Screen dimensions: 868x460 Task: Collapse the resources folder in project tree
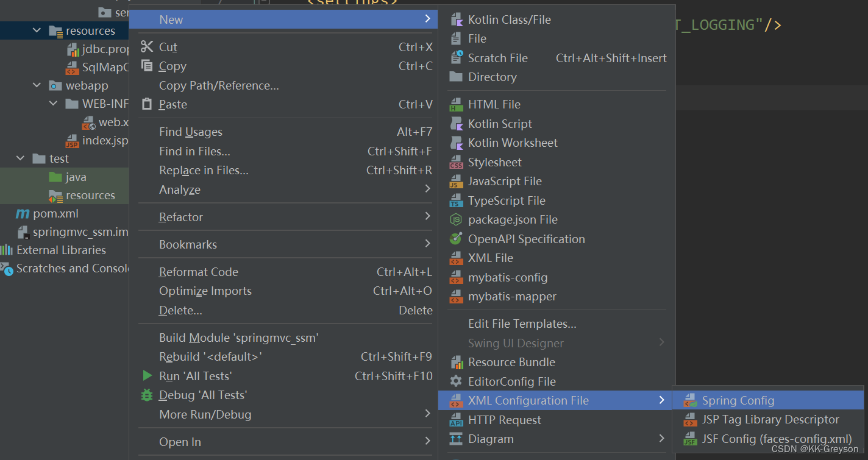(x=37, y=30)
